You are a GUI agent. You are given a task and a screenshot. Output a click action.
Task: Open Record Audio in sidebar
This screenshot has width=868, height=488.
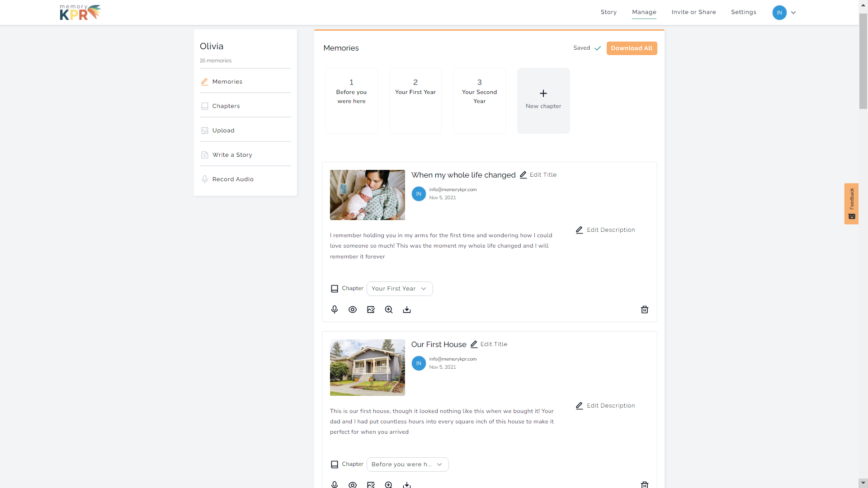pyautogui.click(x=245, y=179)
